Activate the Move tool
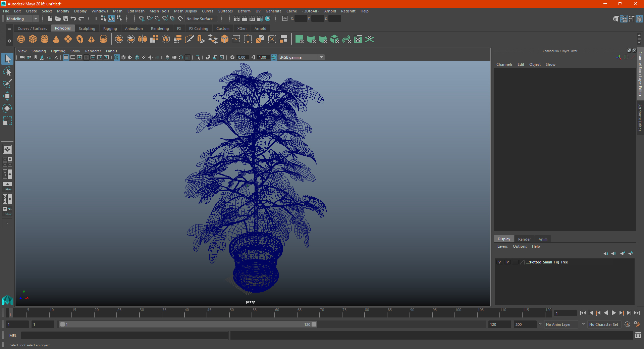Screen dimensions: 644x349 coord(7,96)
